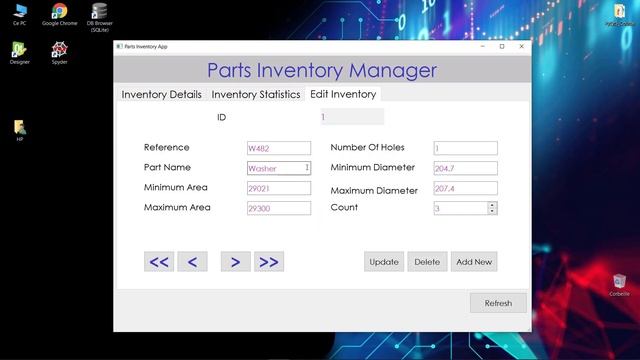Click the Parts Inventory Manager heading
Image resolution: width=640 pixels, height=360 pixels.
pos(322,71)
